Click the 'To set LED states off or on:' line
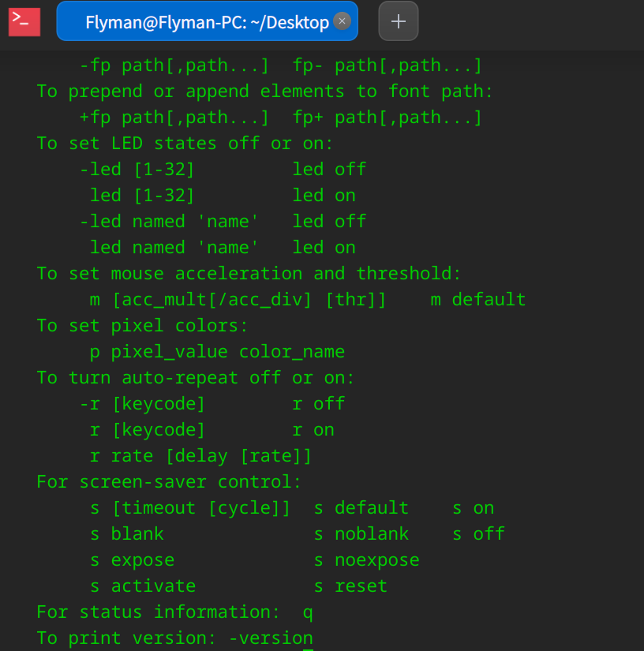Image resolution: width=644 pixels, height=651 pixels. click(x=185, y=144)
